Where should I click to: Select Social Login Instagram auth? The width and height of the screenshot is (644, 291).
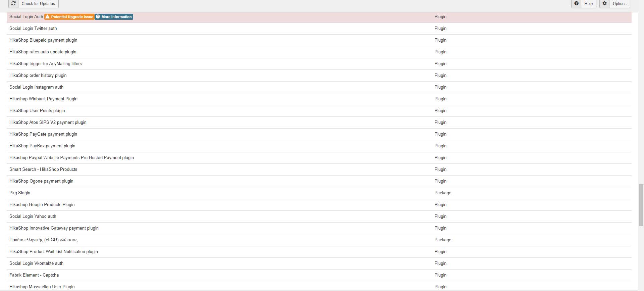(36, 87)
